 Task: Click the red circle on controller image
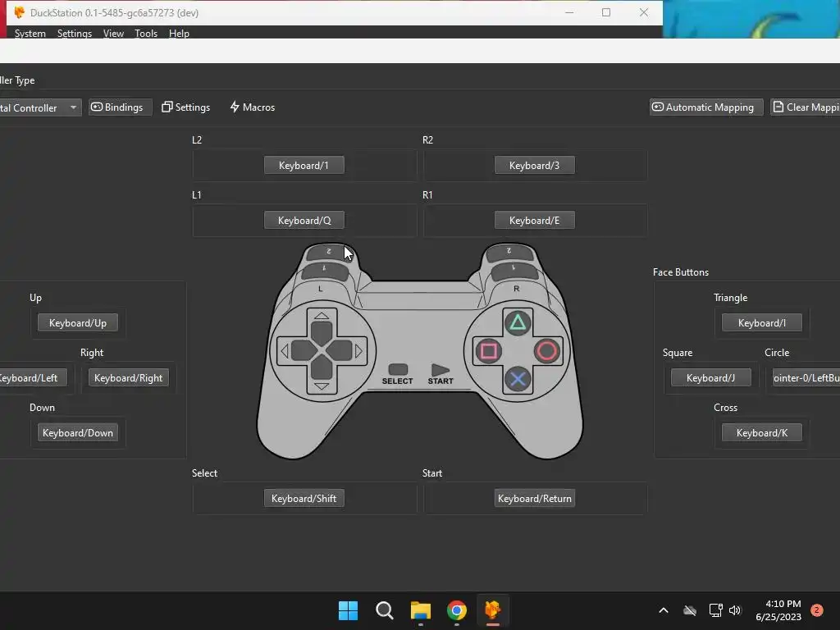[x=546, y=351]
